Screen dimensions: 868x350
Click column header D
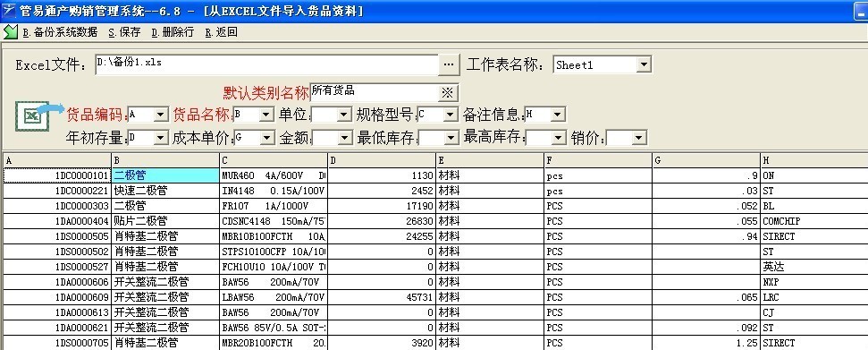[382, 161]
